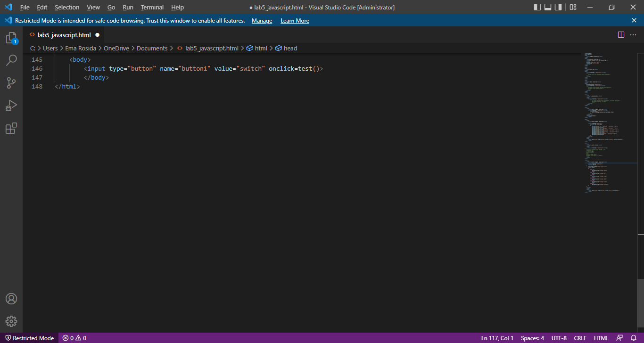Expand the OneDrive breadcrumb folder

[116, 48]
